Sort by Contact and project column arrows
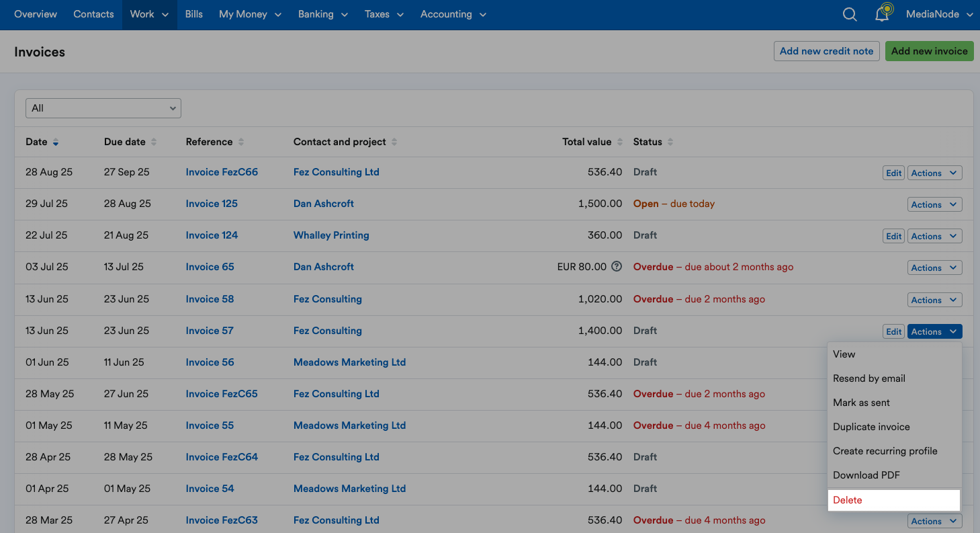 coord(394,142)
